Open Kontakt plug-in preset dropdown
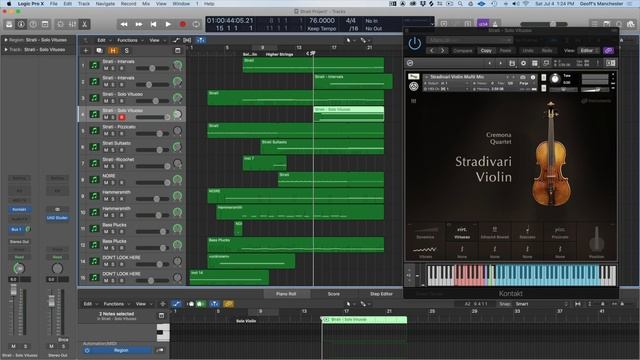This screenshot has width=640, height=360. (x=469, y=40)
